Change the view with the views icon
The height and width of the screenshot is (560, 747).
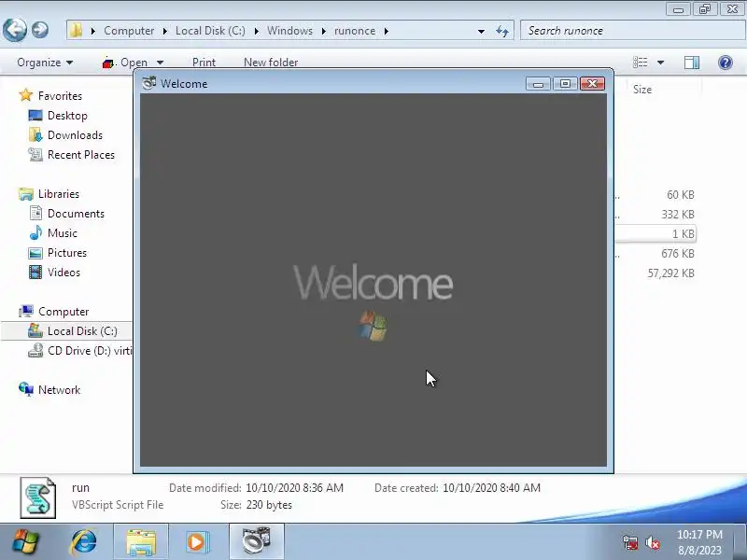[x=640, y=63]
